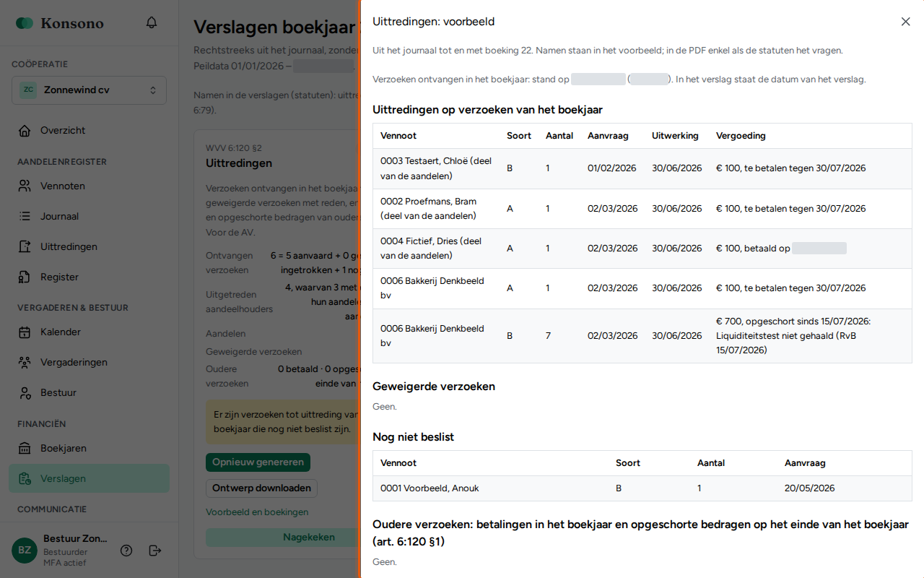Click the Konsono logo icon
This screenshot has height=578, width=924.
click(x=25, y=23)
